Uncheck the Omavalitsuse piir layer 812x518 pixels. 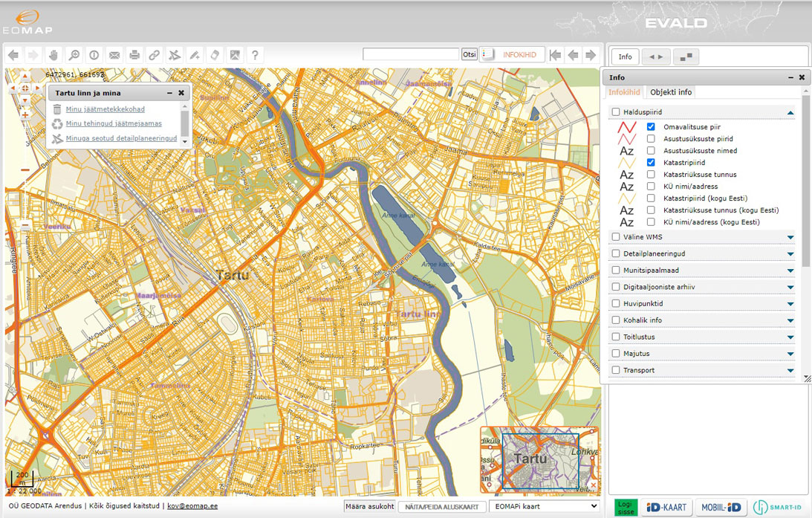651,127
